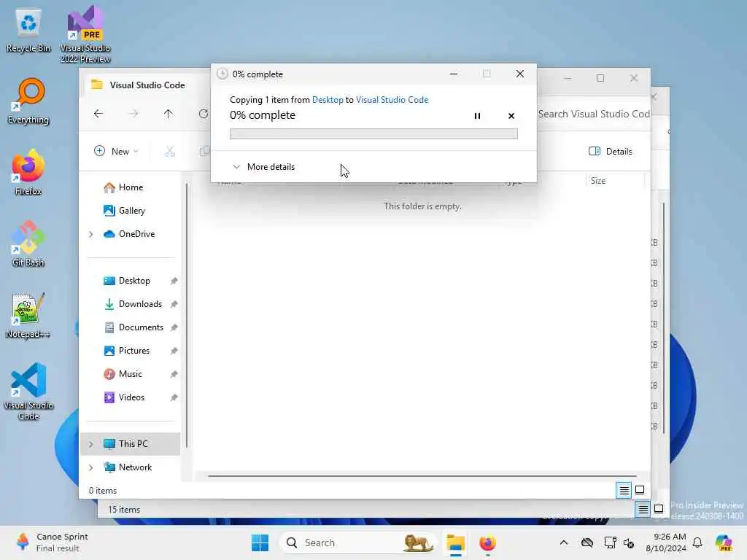Viewport: 747px width, 560px height.
Task: Open the New item dropdown
Action: [x=116, y=151]
